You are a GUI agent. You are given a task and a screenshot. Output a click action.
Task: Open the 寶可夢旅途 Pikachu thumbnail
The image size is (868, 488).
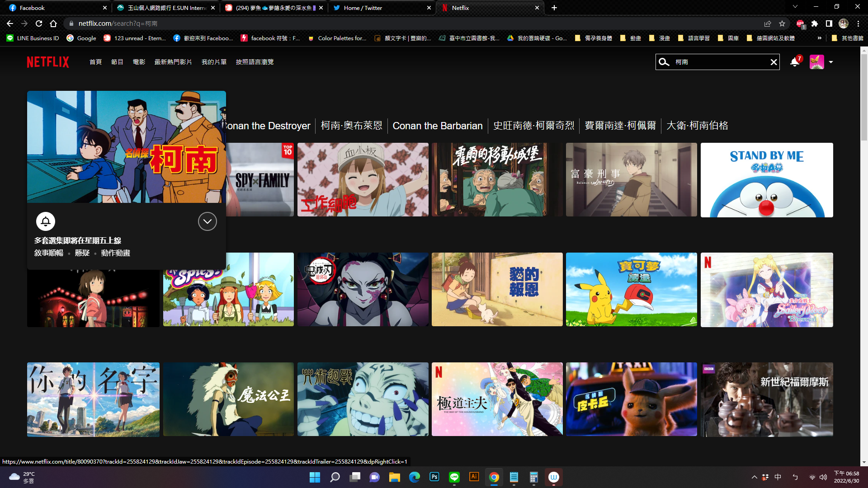point(631,290)
